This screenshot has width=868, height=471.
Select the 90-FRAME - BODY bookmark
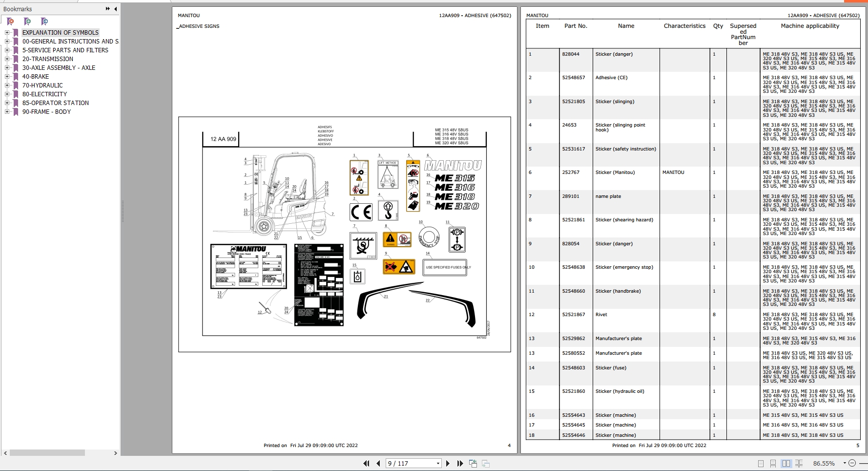tap(46, 112)
